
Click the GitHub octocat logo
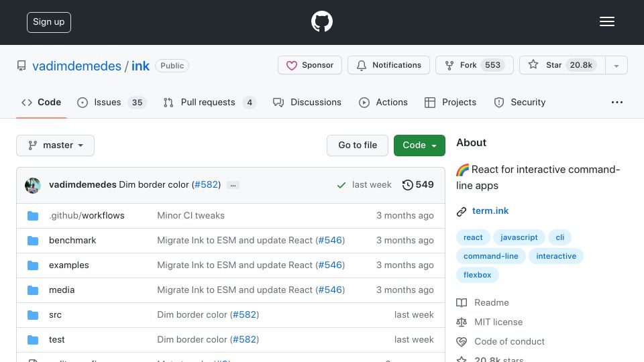(321, 21)
